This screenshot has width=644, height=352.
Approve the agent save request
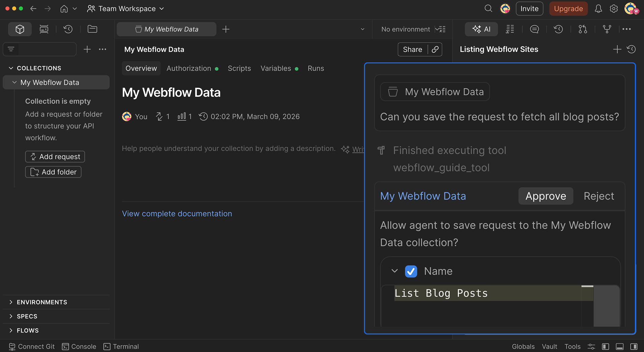click(545, 196)
